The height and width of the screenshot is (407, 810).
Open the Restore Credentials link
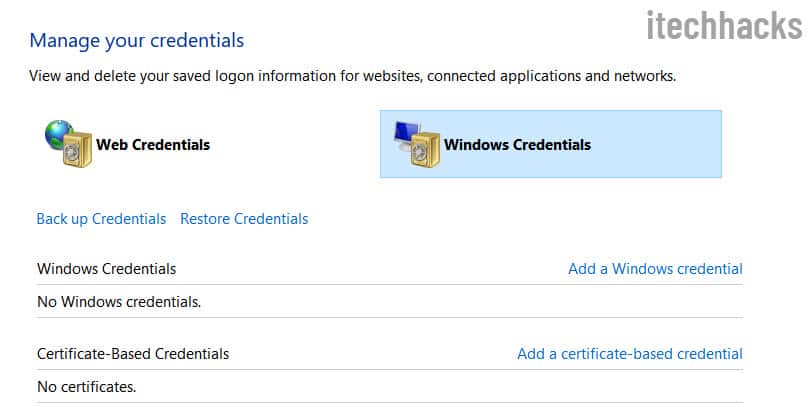(244, 219)
